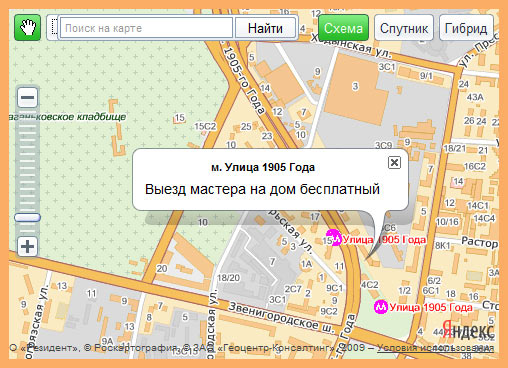Click the Звенигородское ш. street label
Screen dimensions: 508x368
[281, 318]
